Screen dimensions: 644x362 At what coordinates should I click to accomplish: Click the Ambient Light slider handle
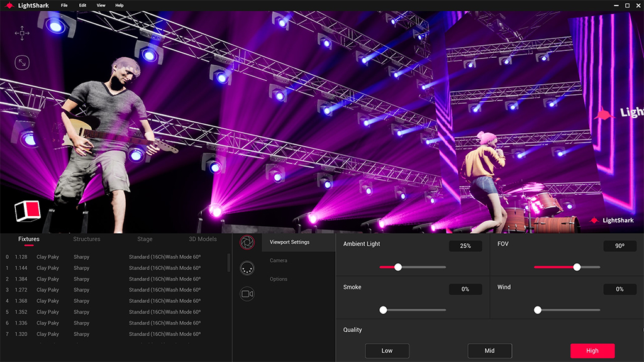tap(398, 267)
